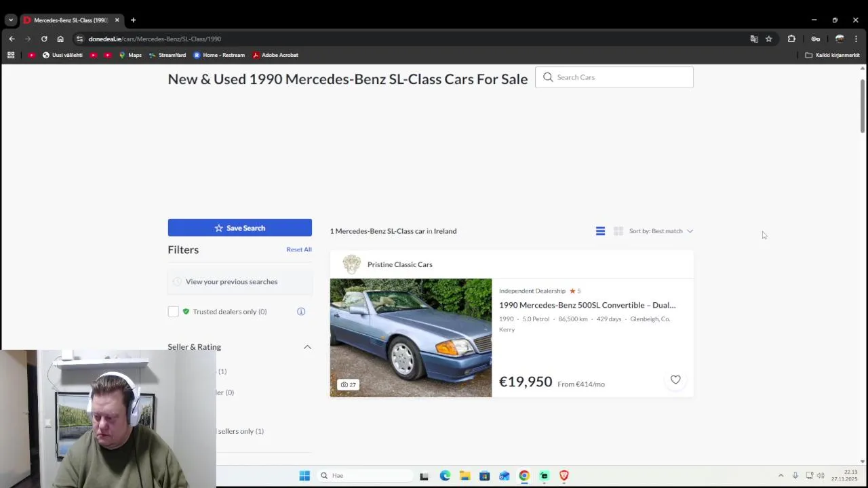Open a new browser tab
This screenshot has width=868, height=488.
coord(133,20)
